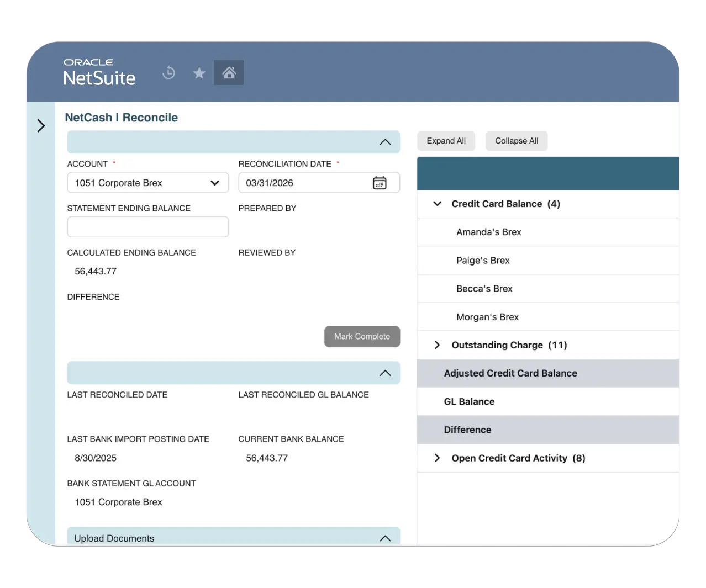Collapse the Credit Card Balance group
706x588 pixels.
(x=438, y=204)
